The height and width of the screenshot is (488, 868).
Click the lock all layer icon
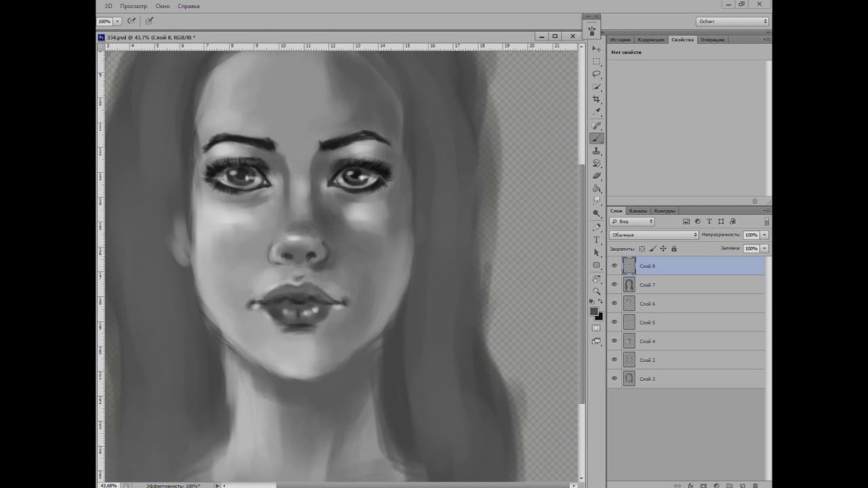pyautogui.click(x=673, y=249)
